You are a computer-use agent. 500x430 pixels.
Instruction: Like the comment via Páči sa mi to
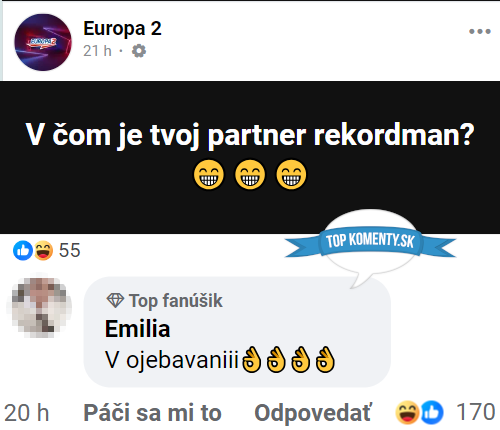click(152, 413)
